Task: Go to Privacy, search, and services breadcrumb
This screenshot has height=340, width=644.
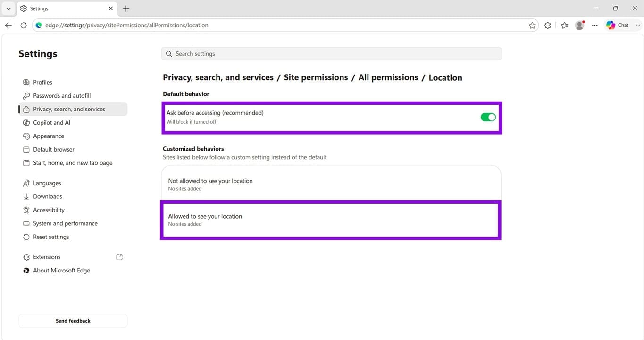Action: tap(218, 77)
